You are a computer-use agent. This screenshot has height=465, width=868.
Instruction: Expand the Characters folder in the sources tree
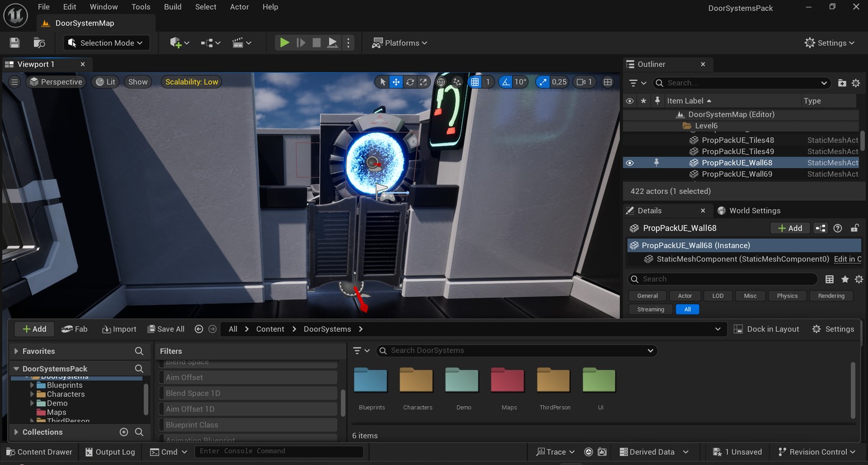pos(32,394)
